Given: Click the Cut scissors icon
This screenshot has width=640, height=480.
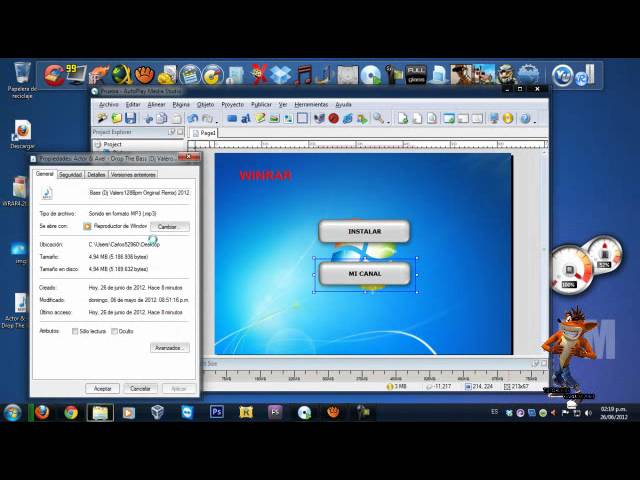Looking at the screenshot, I should click(148, 118).
